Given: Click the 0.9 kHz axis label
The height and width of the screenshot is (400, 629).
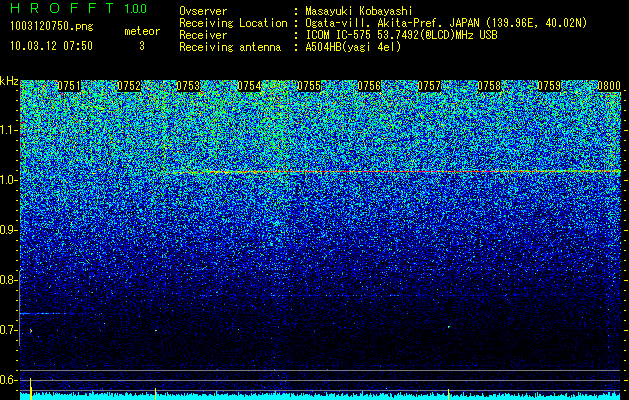Looking at the screenshot, I should tap(9, 230).
